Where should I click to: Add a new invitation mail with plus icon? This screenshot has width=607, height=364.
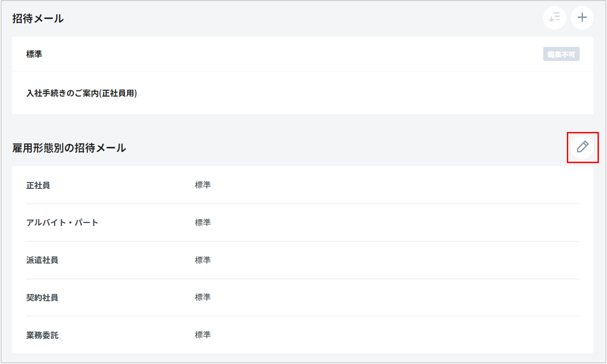[582, 18]
